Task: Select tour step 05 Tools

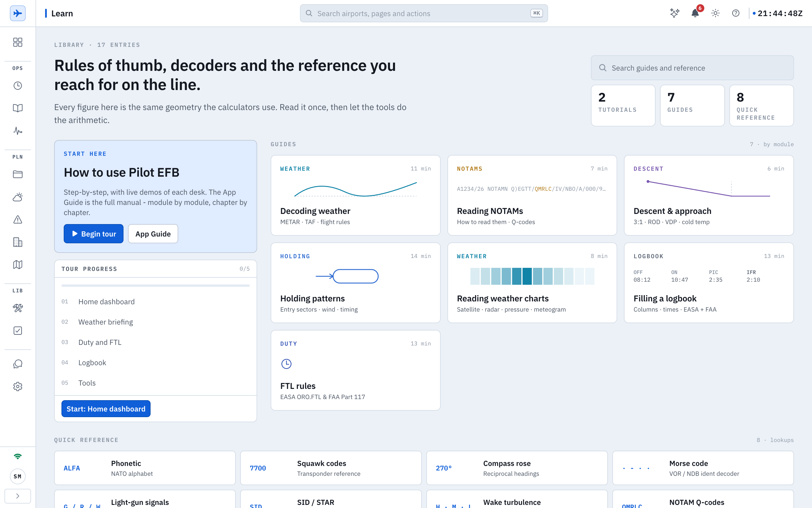Action: tap(156, 383)
